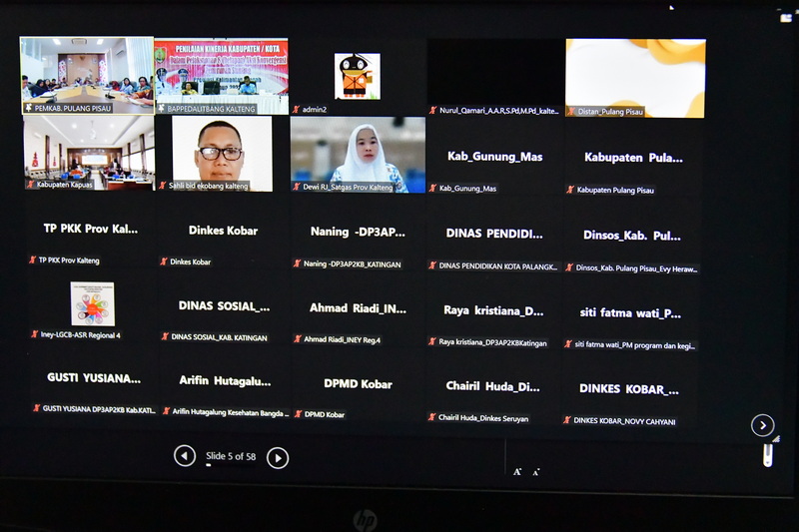799x532 pixels.
Task: Click DINAS PENDIDIKAN KOTA PALANGK tile
Action: [494, 234]
